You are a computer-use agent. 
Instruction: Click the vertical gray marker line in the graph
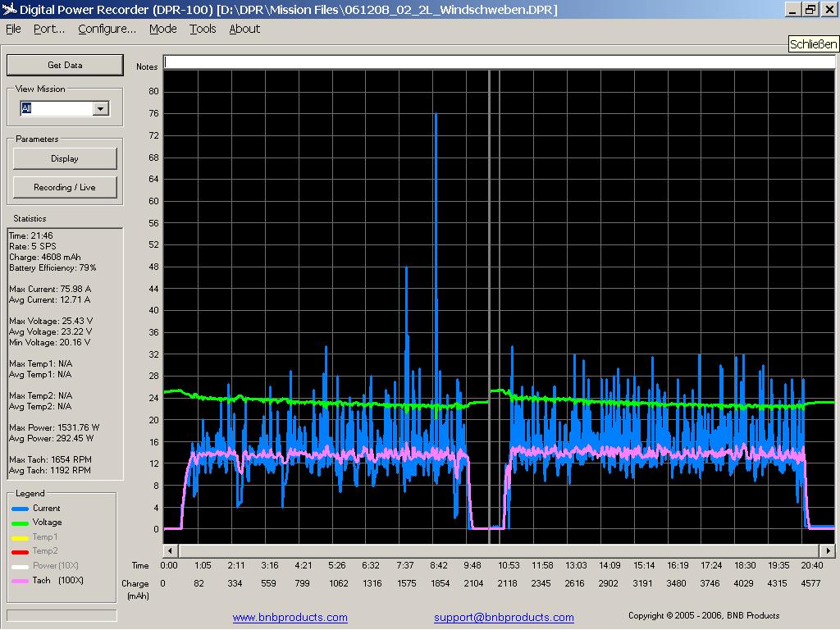click(x=489, y=307)
